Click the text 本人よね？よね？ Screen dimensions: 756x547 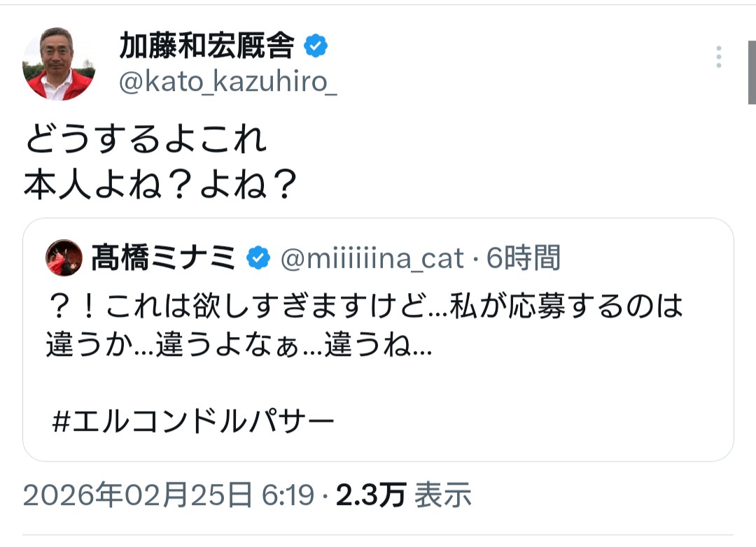click(158, 185)
